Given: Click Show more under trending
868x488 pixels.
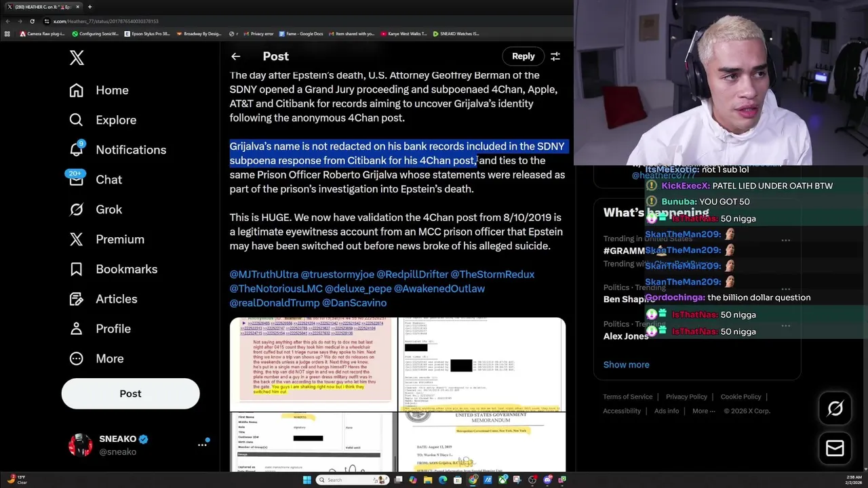Looking at the screenshot, I should point(626,365).
